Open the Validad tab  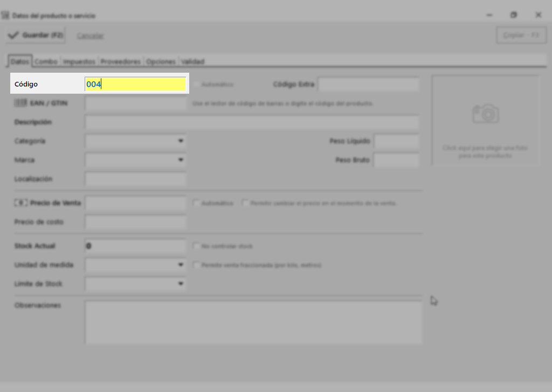pyautogui.click(x=192, y=61)
